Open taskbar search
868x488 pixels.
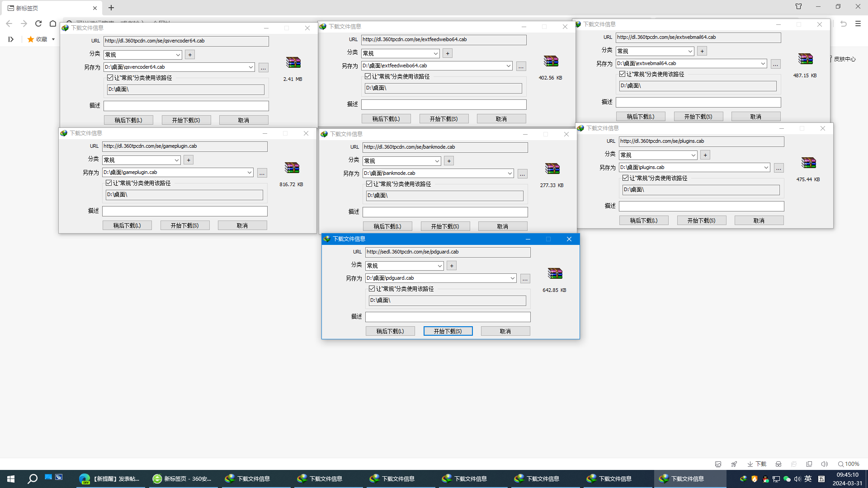click(33, 479)
